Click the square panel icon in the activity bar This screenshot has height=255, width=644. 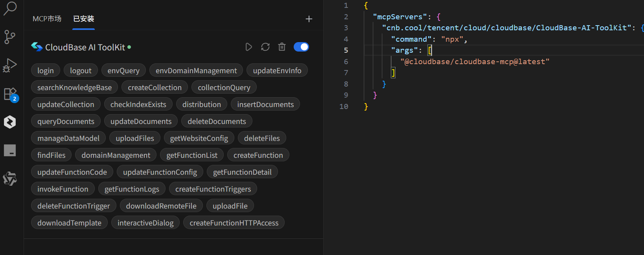tap(10, 150)
